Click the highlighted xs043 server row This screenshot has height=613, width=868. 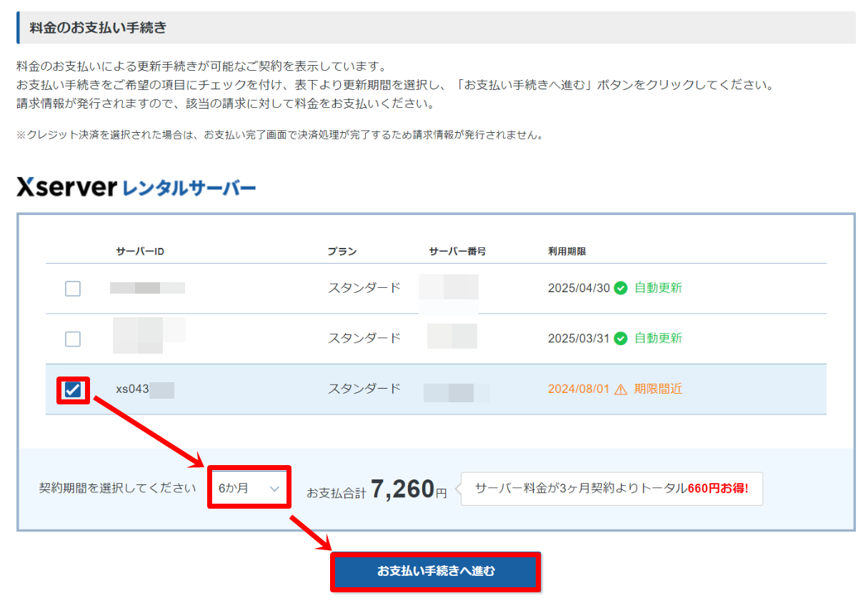coord(321,389)
